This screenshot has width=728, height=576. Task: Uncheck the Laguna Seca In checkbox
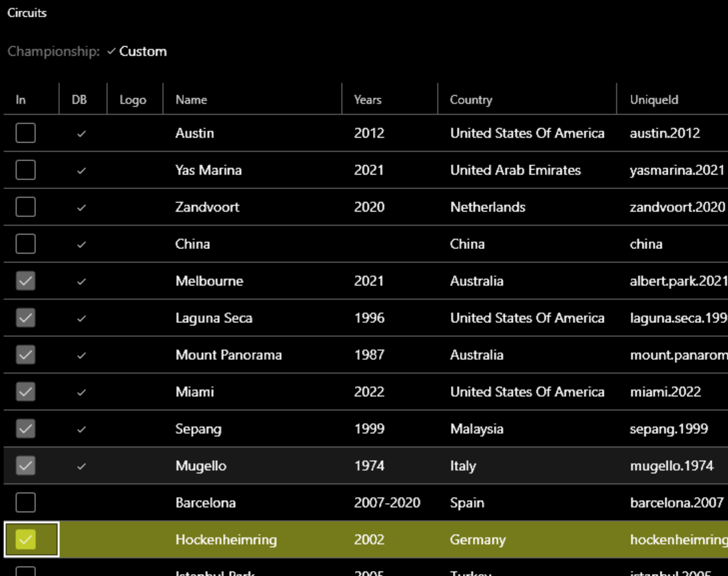point(25,318)
